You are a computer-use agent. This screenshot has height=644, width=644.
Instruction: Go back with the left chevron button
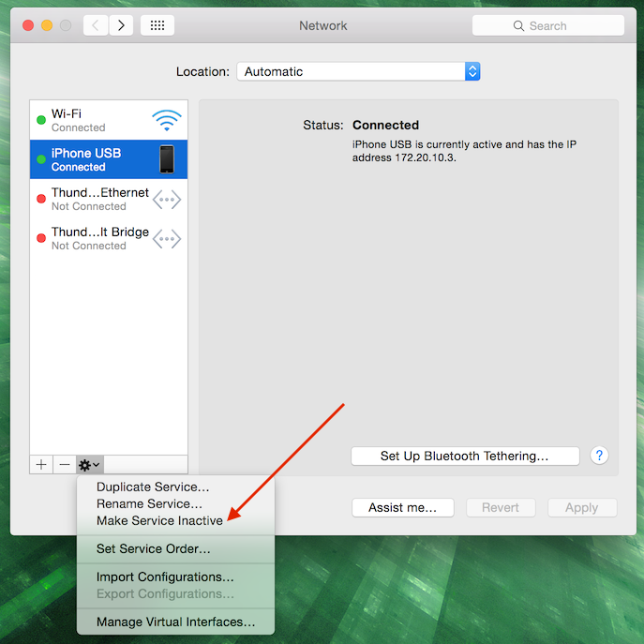tap(96, 25)
